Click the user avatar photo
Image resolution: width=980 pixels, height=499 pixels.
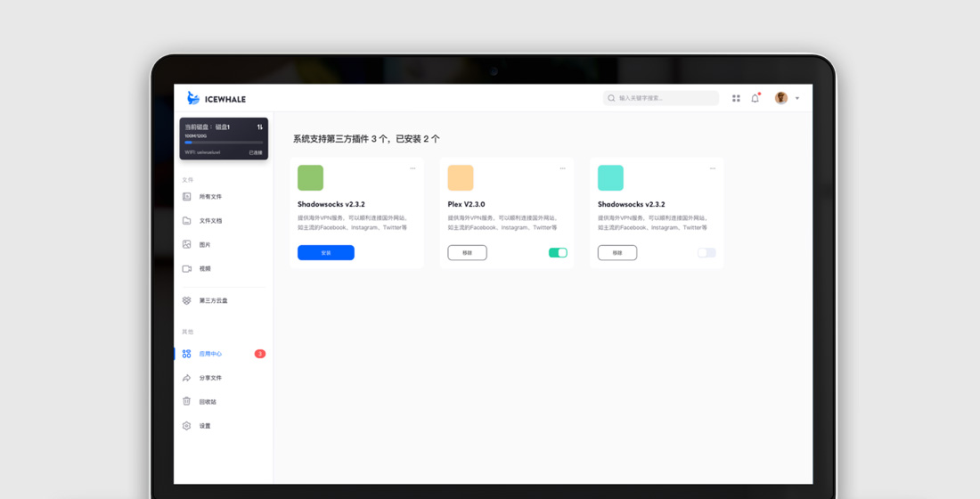(x=780, y=98)
